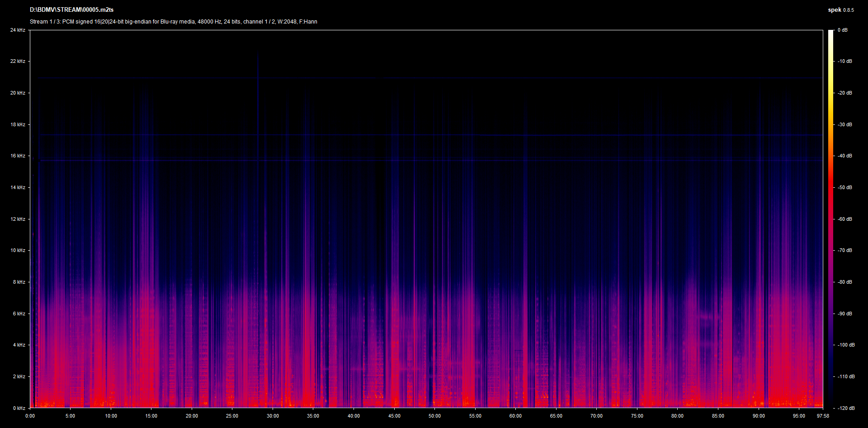Click the -50 dB label on the color scale
This screenshot has height=428, width=868.
[844, 188]
